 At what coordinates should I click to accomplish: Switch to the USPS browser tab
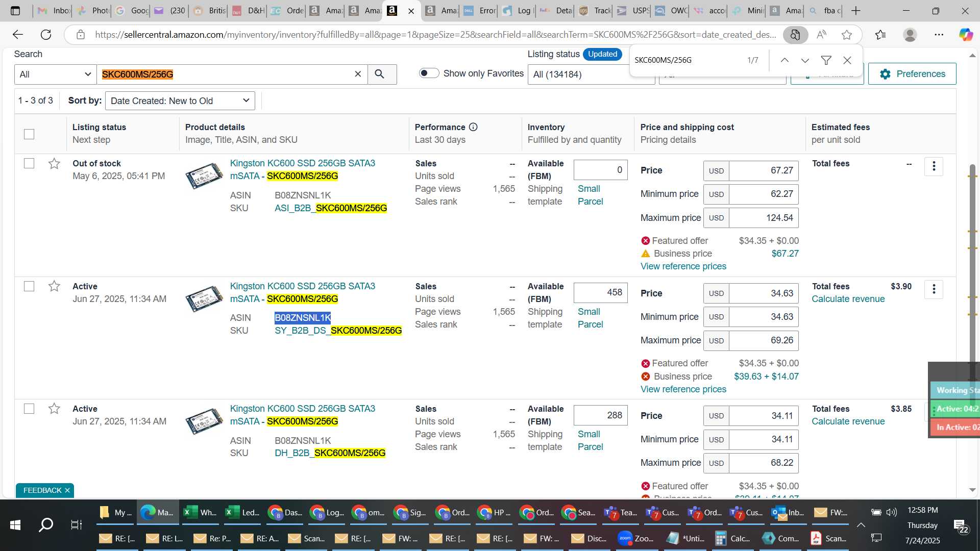tap(632, 11)
